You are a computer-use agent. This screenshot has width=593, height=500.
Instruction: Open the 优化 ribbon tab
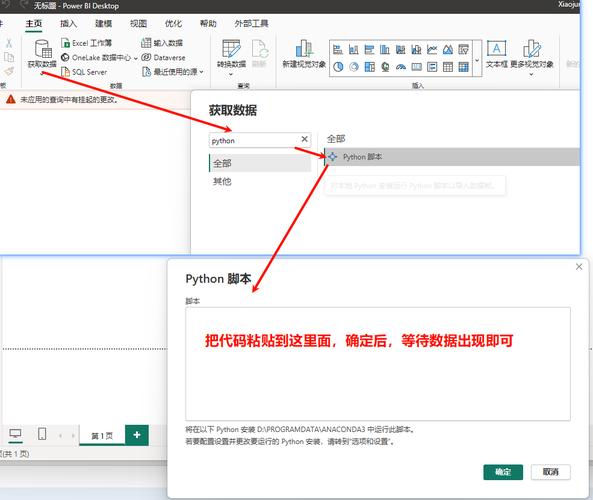point(173,23)
